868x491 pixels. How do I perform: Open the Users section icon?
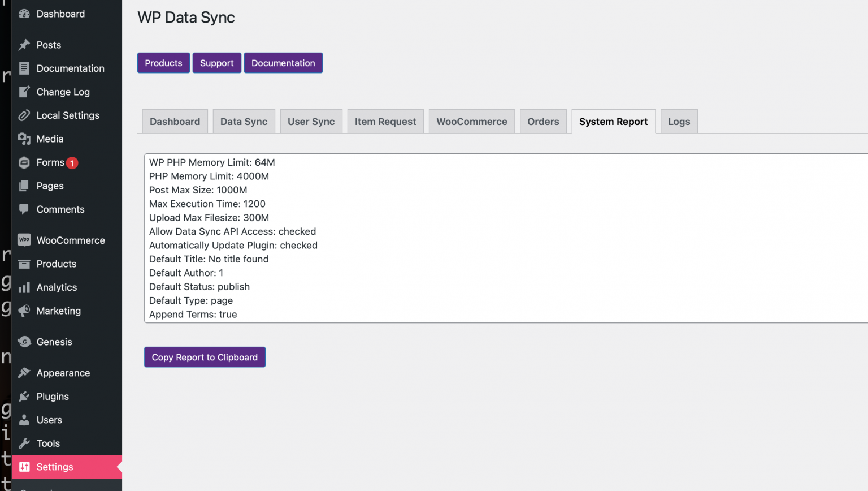(25, 420)
